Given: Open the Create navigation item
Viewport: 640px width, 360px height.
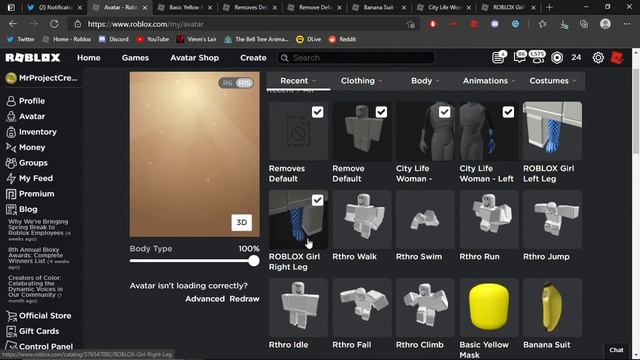Looking at the screenshot, I should (253, 58).
